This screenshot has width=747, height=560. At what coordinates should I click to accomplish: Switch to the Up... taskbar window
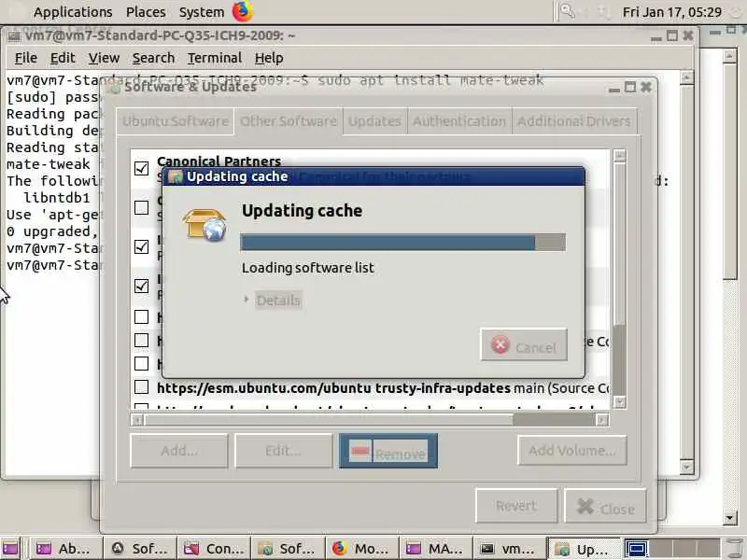(585, 549)
